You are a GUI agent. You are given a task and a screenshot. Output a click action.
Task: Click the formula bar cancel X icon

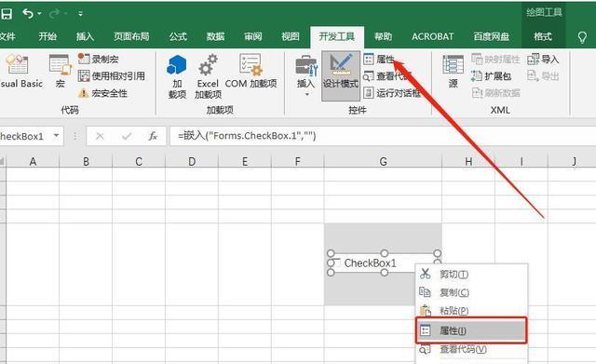click(100, 136)
